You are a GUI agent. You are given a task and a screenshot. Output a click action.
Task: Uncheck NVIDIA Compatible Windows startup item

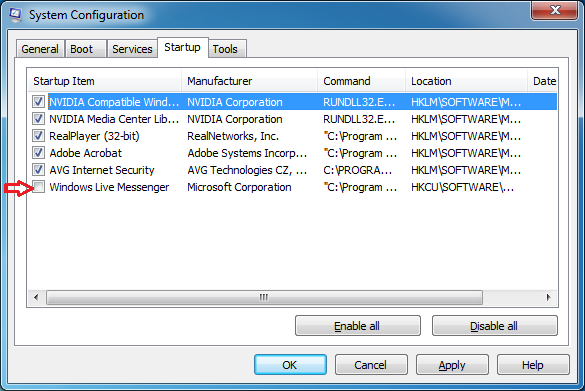tap(38, 102)
